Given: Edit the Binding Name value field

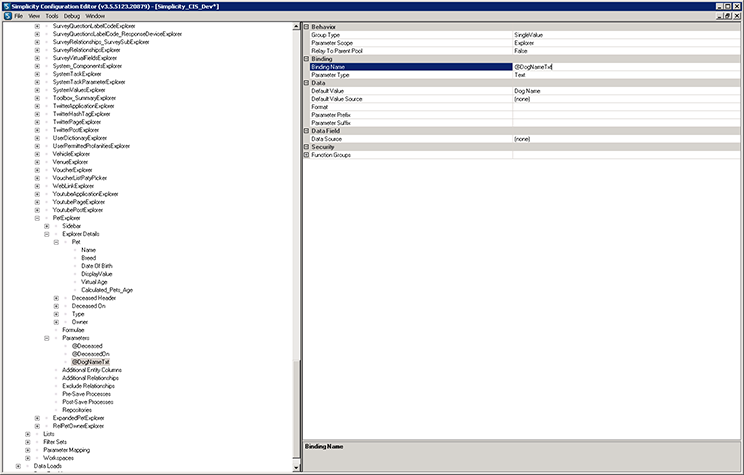Looking at the screenshot, I should [x=626, y=67].
